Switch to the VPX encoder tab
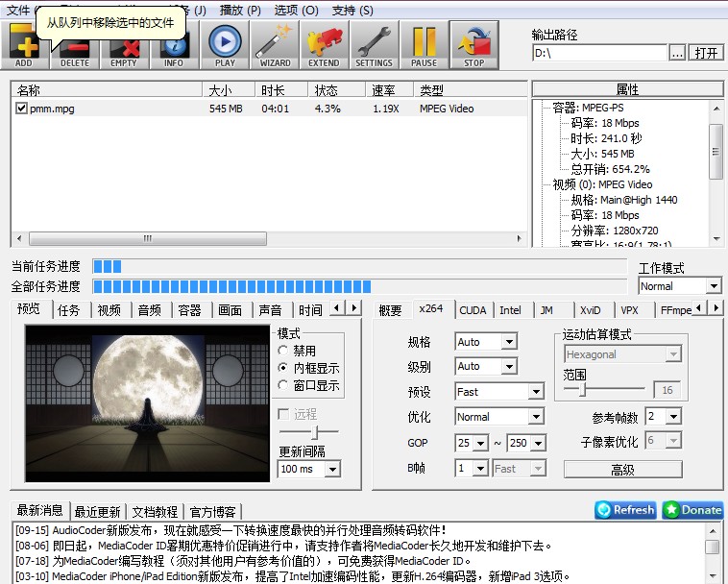The image size is (728, 584). [x=630, y=310]
